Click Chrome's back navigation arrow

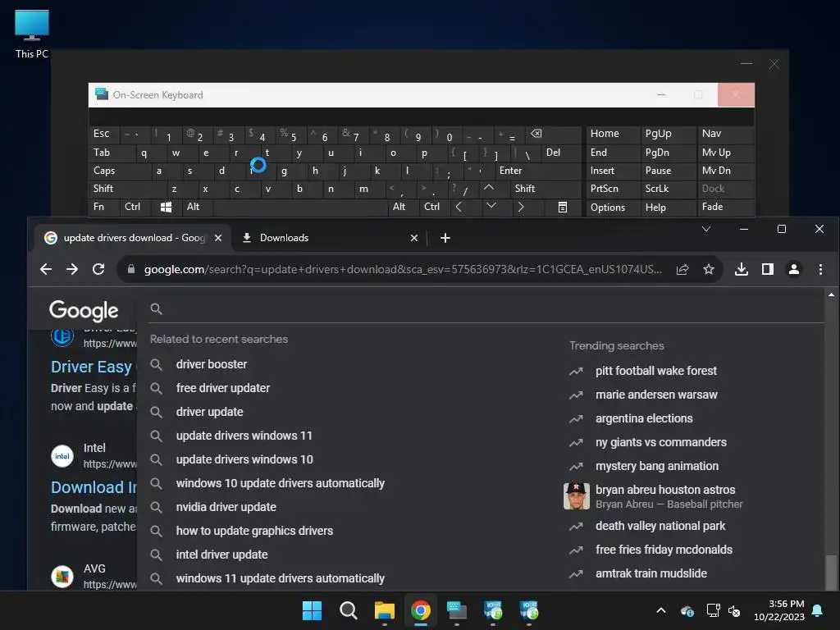point(46,269)
